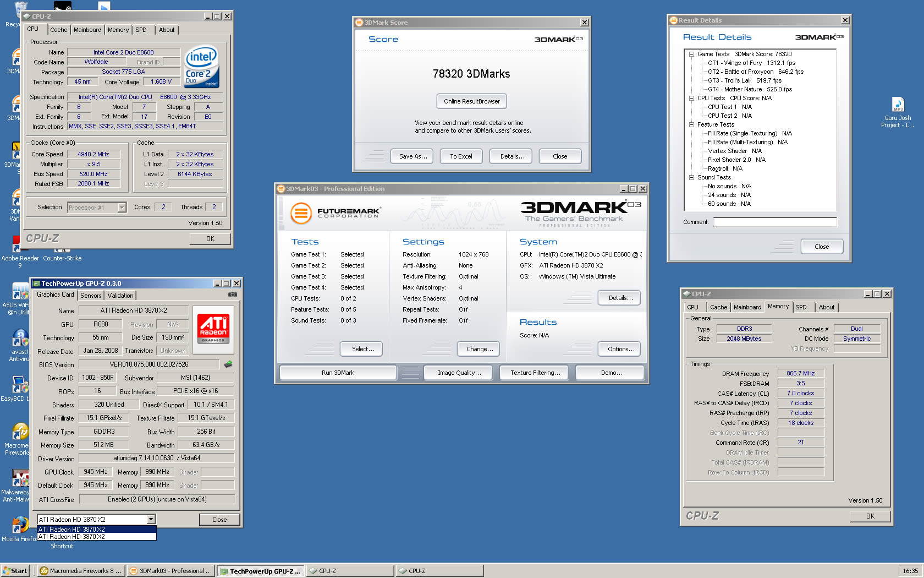
Task: Select the Mozilla Firefox desktop icon
Action: click(x=19, y=530)
